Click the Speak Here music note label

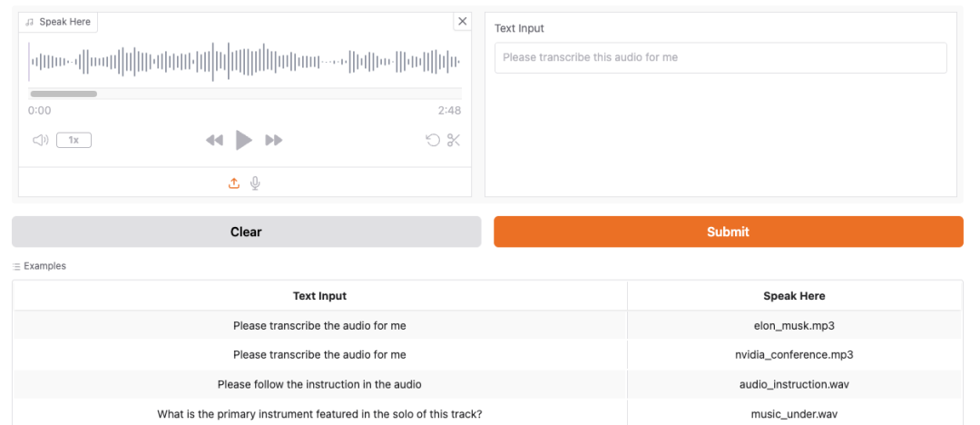click(x=58, y=22)
